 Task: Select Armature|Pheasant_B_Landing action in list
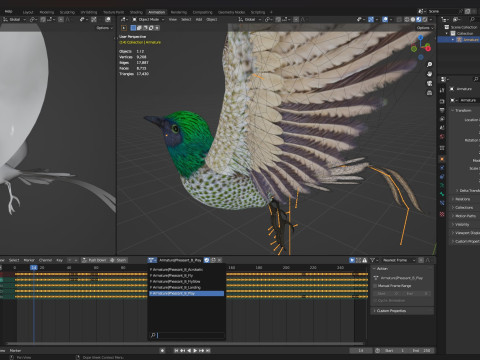click(x=186, y=287)
